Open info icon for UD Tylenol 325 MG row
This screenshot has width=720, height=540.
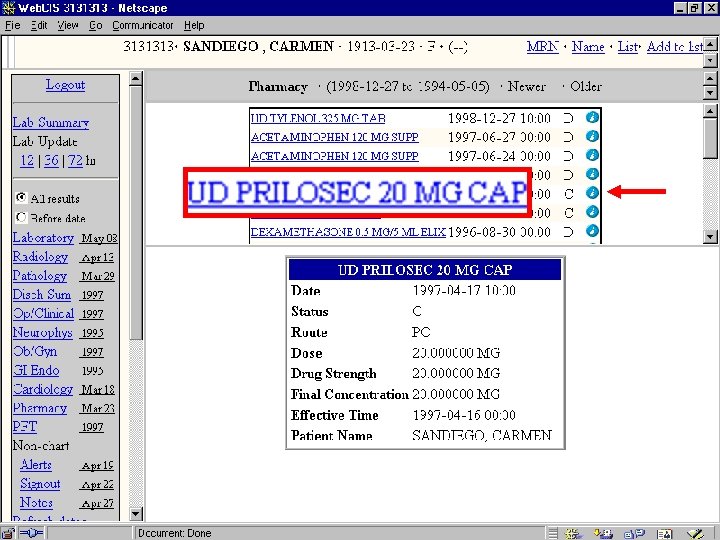[592, 118]
